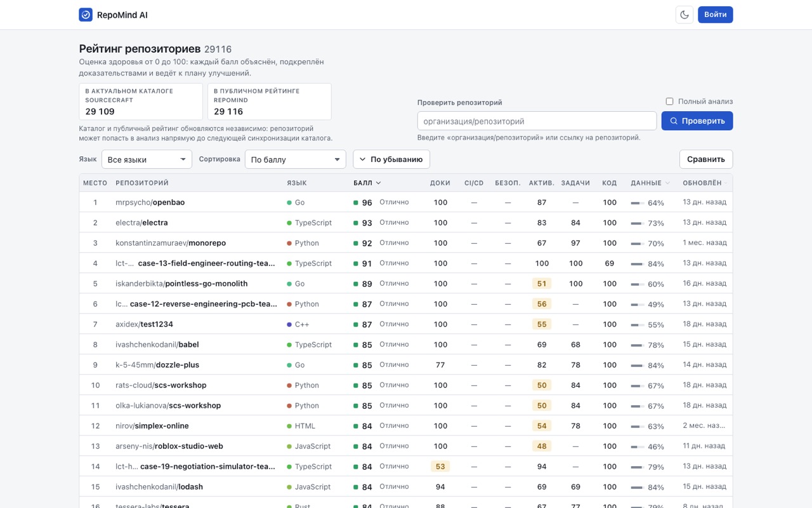The image size is (812, 508).
Task: Click the В публичном рейтинге RepoMind stat card
Action: pos(270,102)
